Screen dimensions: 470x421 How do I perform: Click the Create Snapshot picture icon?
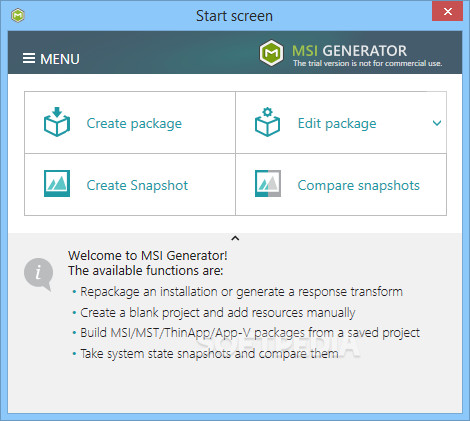tap(57, 183)
